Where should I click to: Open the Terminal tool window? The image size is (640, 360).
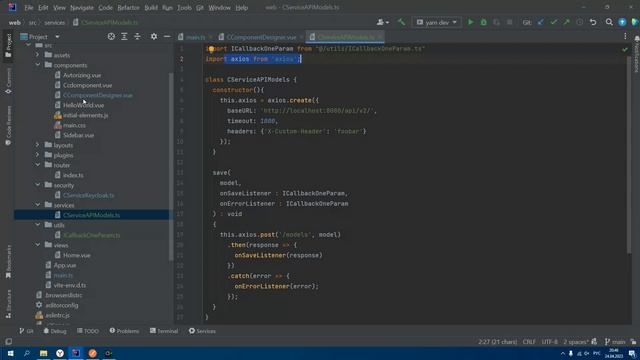164,331
